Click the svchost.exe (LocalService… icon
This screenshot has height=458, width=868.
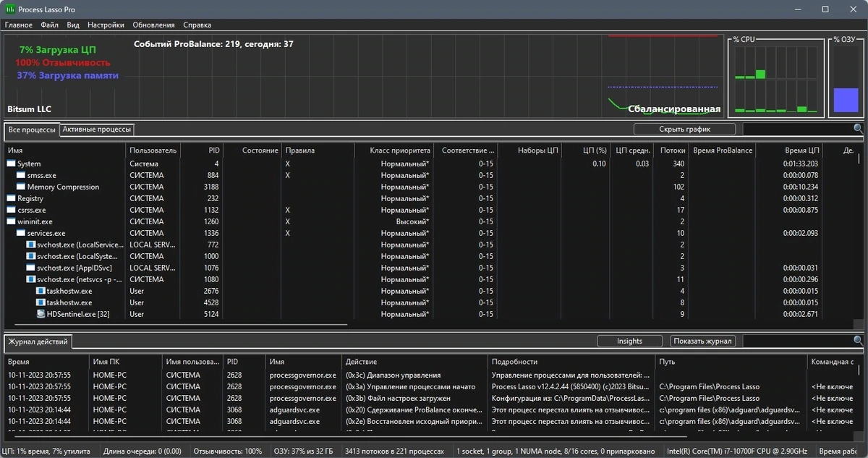pyautogui.click(x=31, y=245)
